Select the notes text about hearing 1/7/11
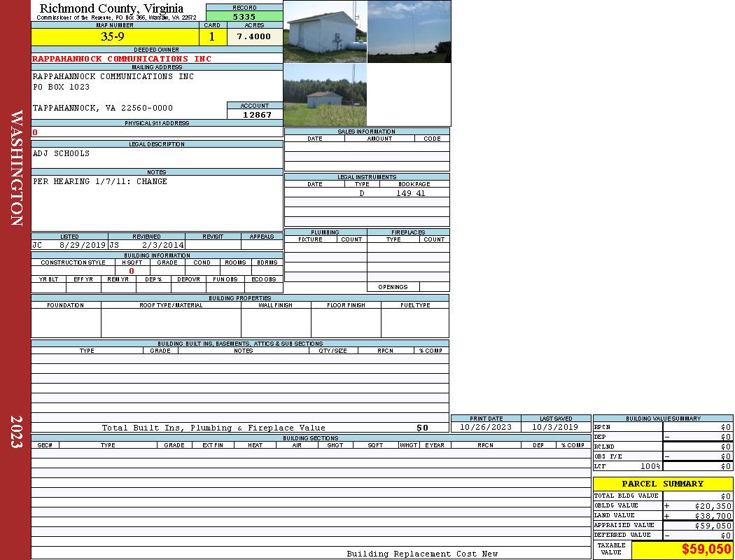The height and width of the screenshot is (560, 735). (x=100, y=181)
